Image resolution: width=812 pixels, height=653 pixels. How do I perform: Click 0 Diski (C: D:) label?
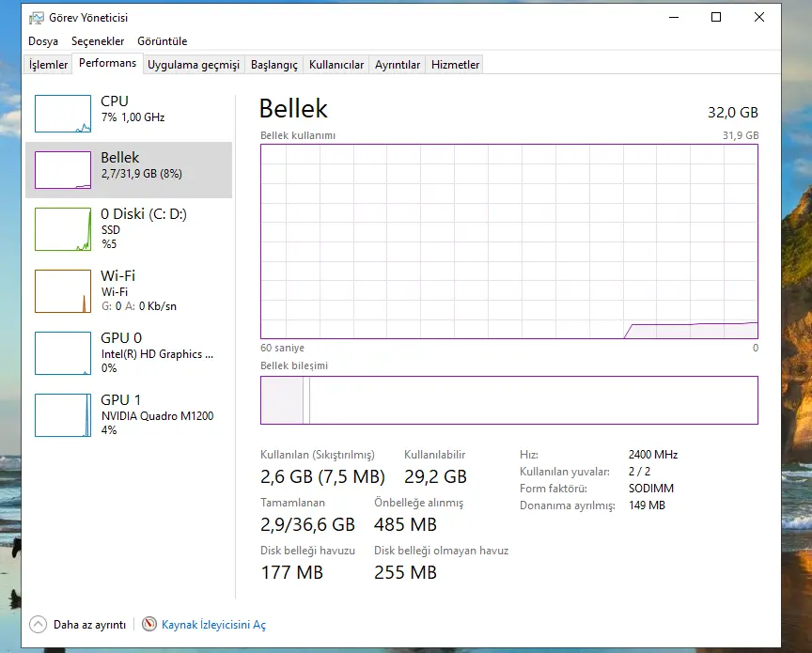point(144,214)
